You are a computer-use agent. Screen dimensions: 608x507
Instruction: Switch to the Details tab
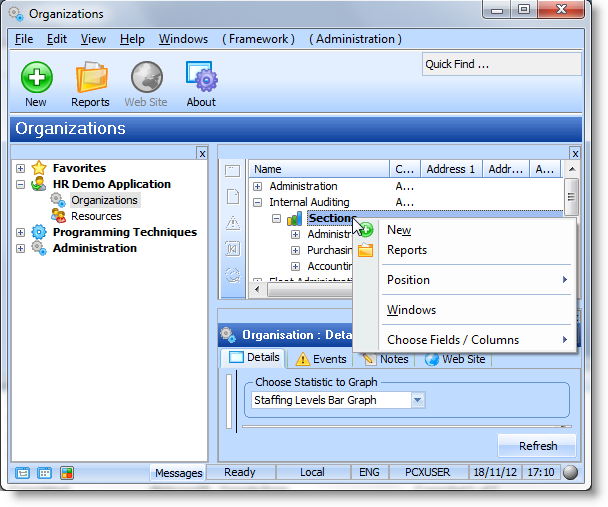(x=253, y=358)
